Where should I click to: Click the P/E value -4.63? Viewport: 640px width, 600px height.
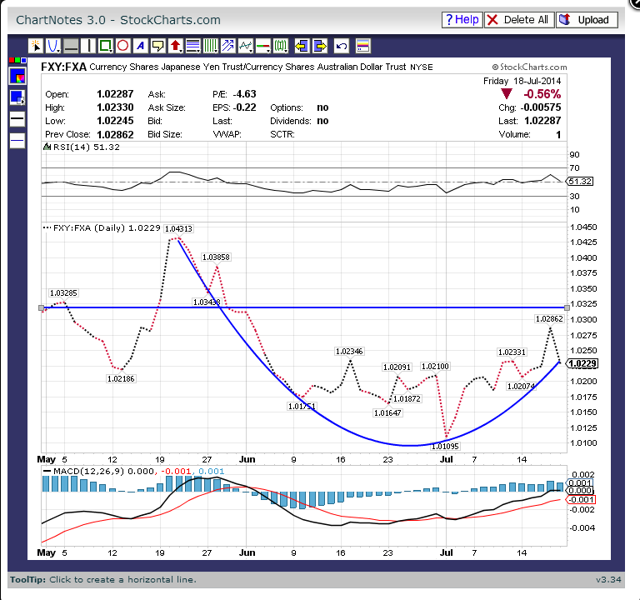tap(244, 94)
